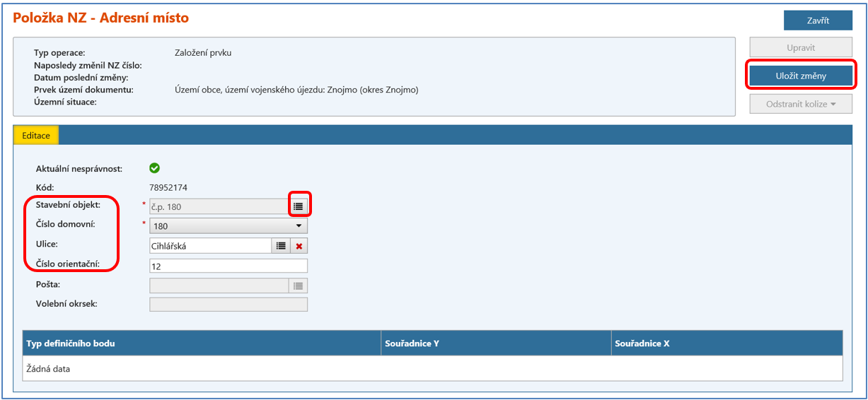868x400 pixels.
Task: Save with the Uložit změny button
Action: coord(801,76)
